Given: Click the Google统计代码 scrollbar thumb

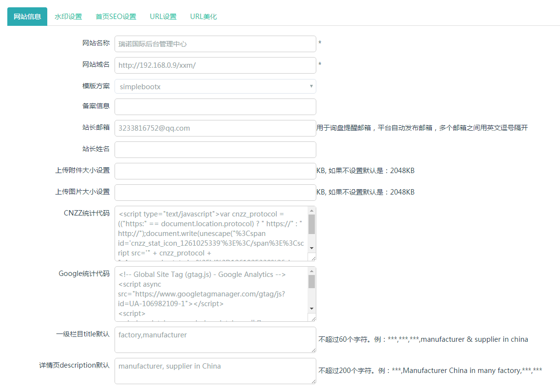Looking at the screenshot, I should pyautogui.click(x=312, y=281).
